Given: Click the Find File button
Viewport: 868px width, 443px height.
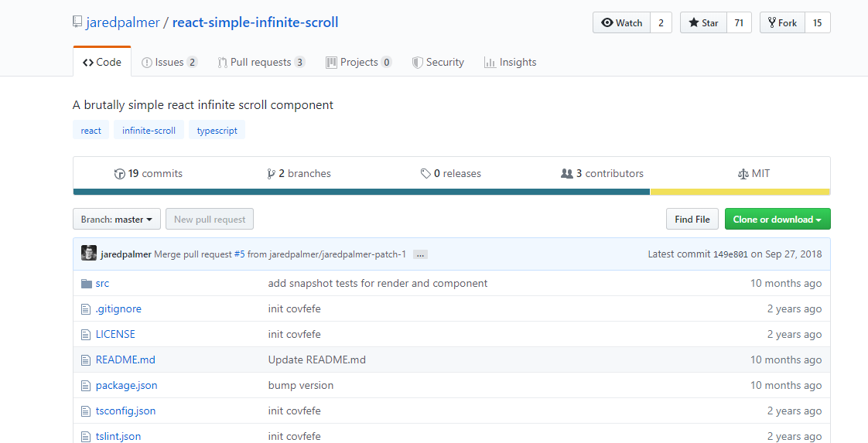Looking at the screenshot, I should (692, 219).
